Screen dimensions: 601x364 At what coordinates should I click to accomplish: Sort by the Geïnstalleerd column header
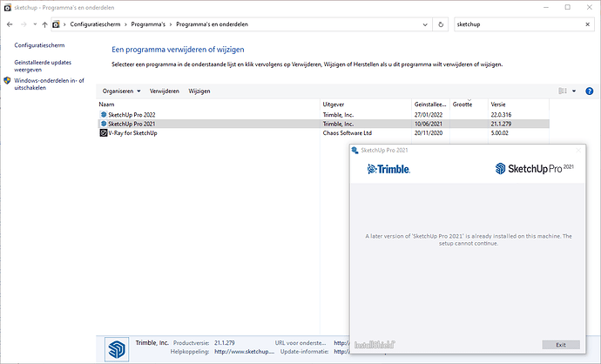point(430,104)
